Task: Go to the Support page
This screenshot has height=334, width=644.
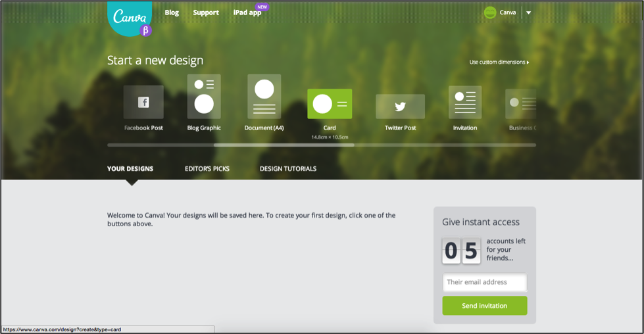Action: click(x=206, y=12)
